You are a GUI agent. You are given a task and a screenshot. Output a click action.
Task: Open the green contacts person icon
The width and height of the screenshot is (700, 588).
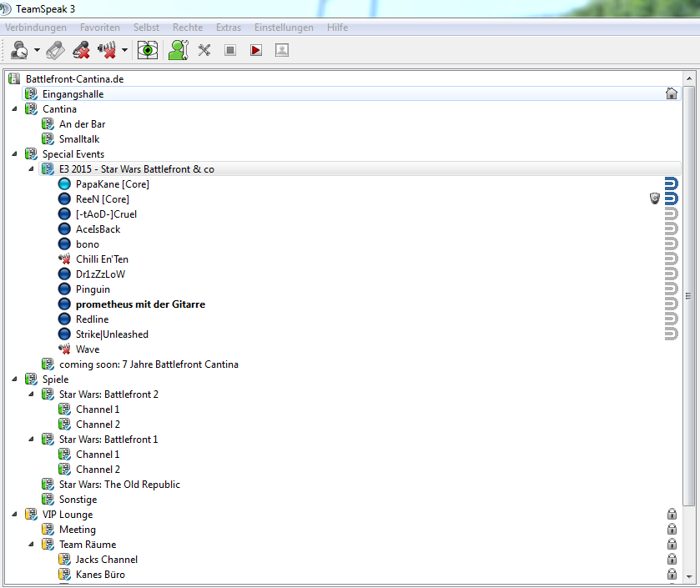[178, 50]
